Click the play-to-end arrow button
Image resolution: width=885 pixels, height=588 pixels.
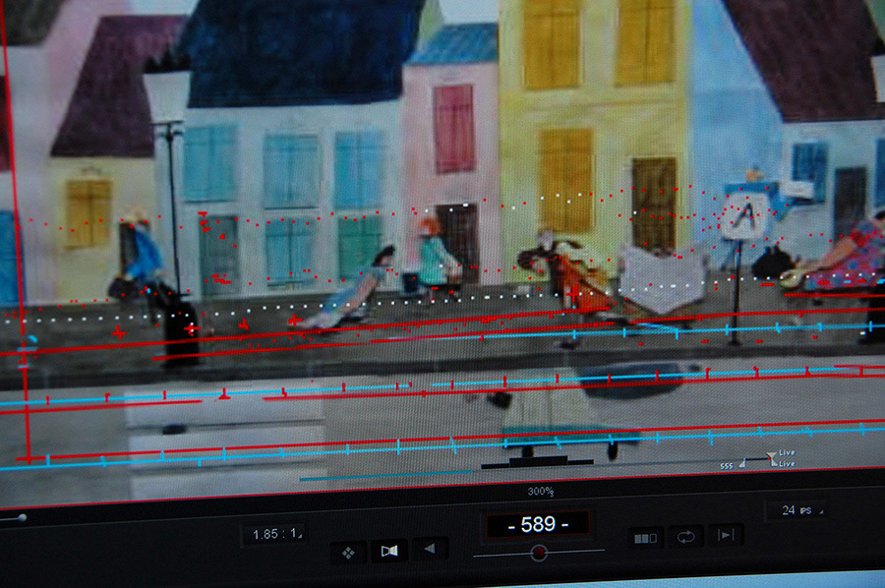click(x=726, y=534)
